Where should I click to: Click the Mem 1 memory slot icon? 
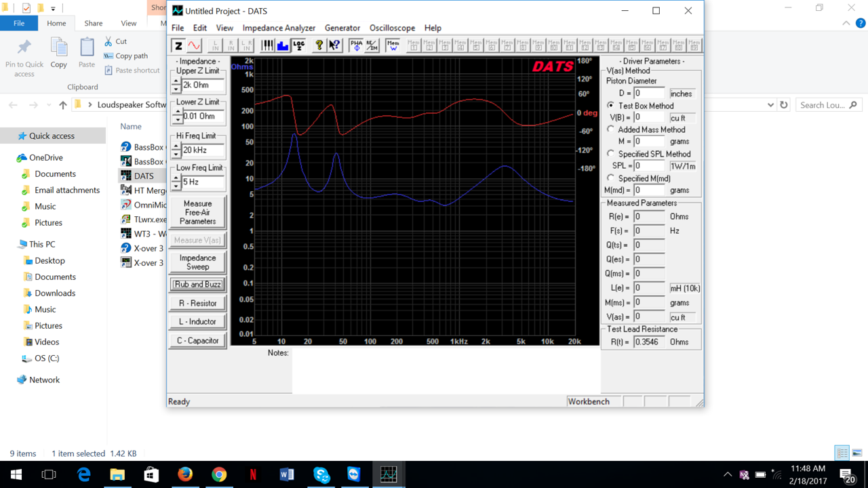click(414, 45)
